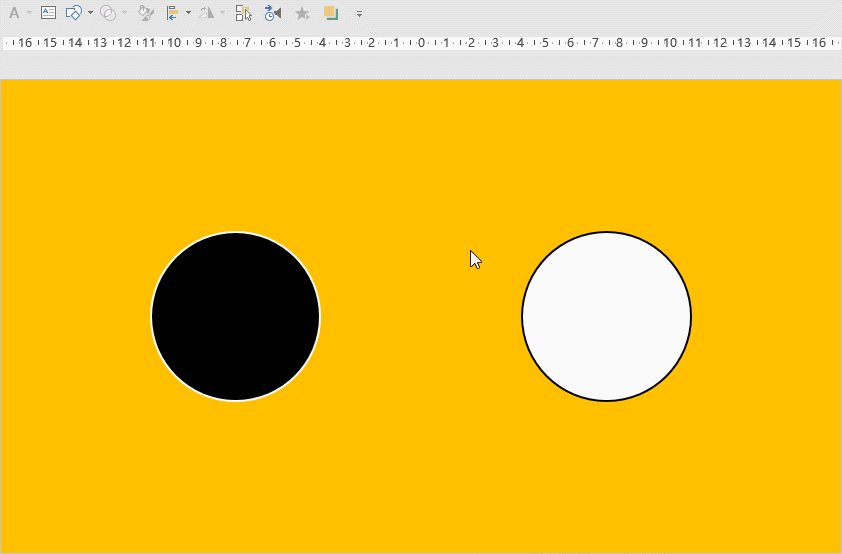The width and height of the screenshot is (842, 554).
Task: Open the Flip/Rotate dropdown arrow
Action: 222,13
